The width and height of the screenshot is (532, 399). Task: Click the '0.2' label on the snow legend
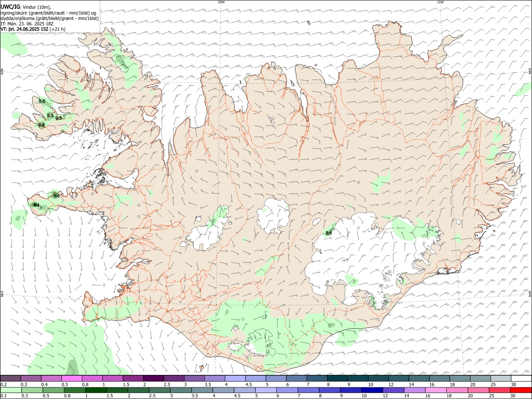4,384
